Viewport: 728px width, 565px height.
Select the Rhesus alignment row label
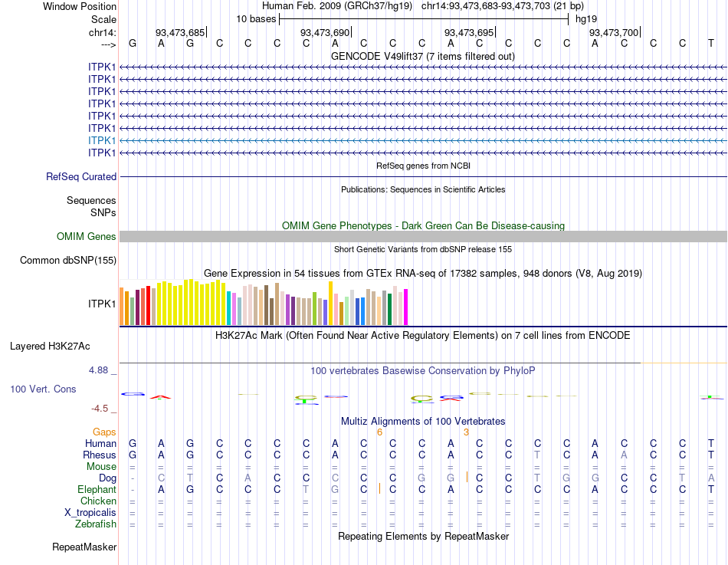pyautogui.click(x=100, y=455)
